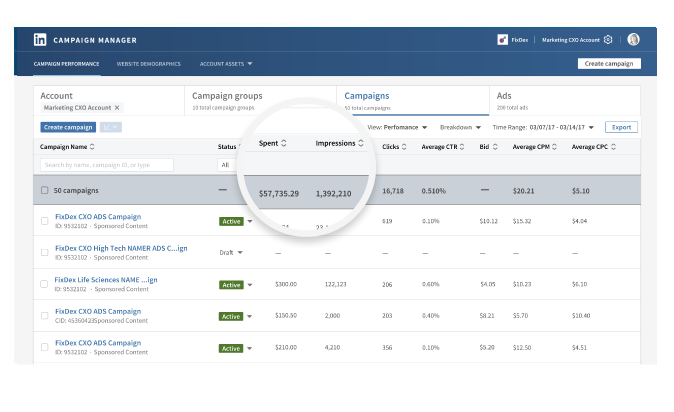Sort by Average CTR column arrows
Image resolution: width=674 pixels, height=412 pixels.
point(462,147)
